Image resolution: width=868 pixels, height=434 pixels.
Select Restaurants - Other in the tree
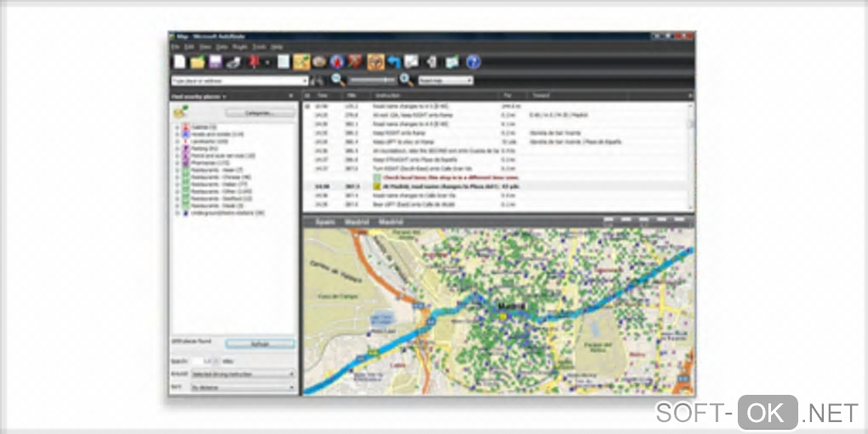(x=221, y=191)
